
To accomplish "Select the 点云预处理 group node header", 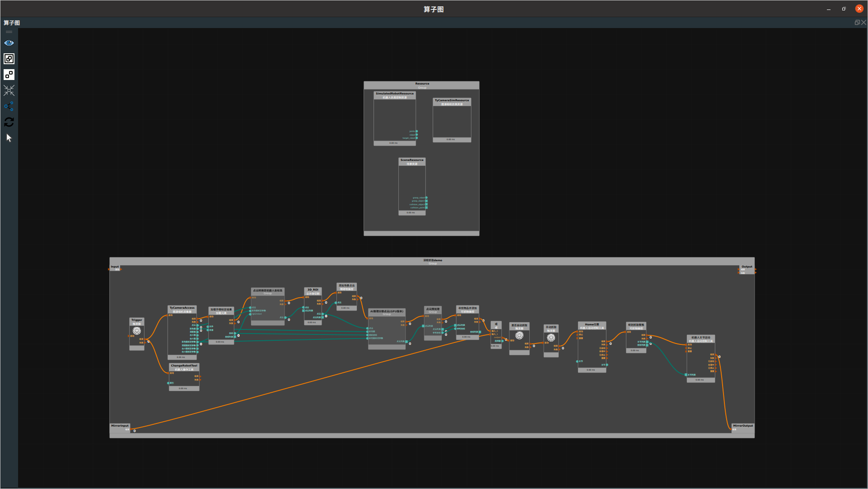I will (433, 310).
